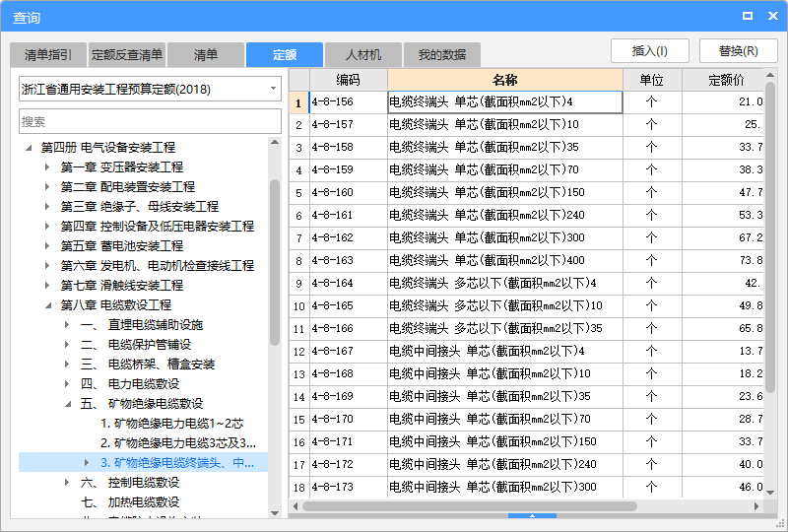The width and height of the screenshot is (788, 532).
Task: Collapse the 第四册 电气设备安装工程 node
Action: pos(30,148)
